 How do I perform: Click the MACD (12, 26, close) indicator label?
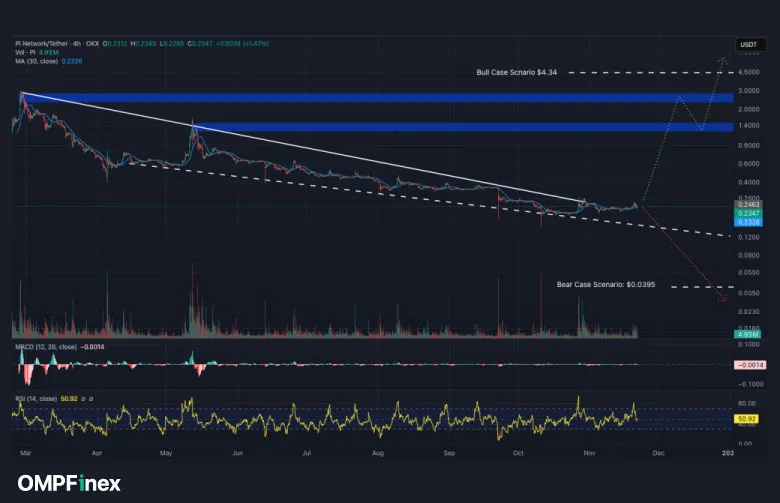point(44,347)
